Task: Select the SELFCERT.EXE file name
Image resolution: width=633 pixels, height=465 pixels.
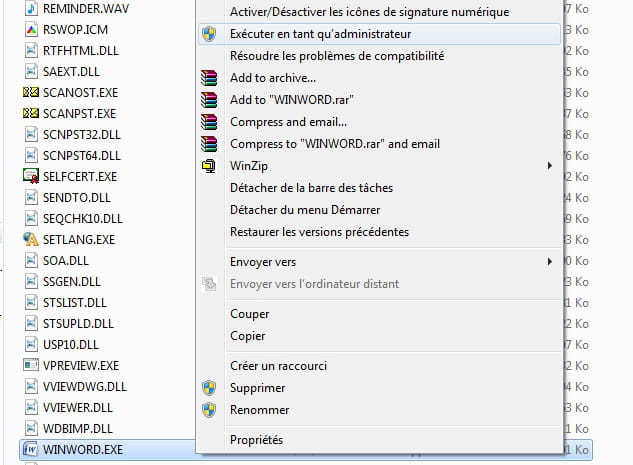Action: [80, 176]
